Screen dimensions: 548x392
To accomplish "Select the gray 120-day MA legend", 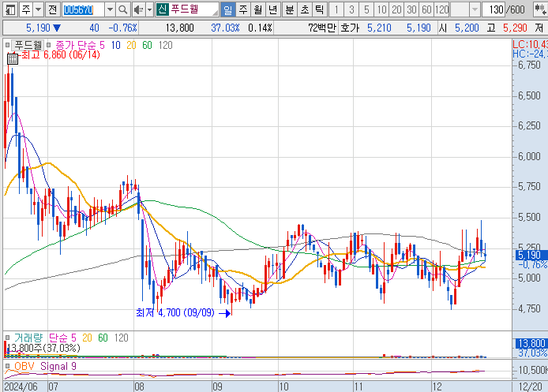I will (165, 45).
